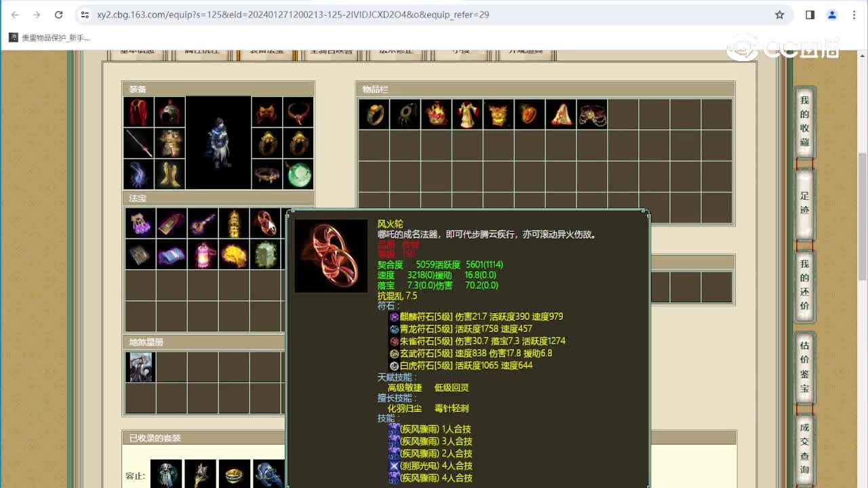Click 朱雀符石[5级] rune row
The width and height of the screenshot is (868, 488).
[477, 341]
